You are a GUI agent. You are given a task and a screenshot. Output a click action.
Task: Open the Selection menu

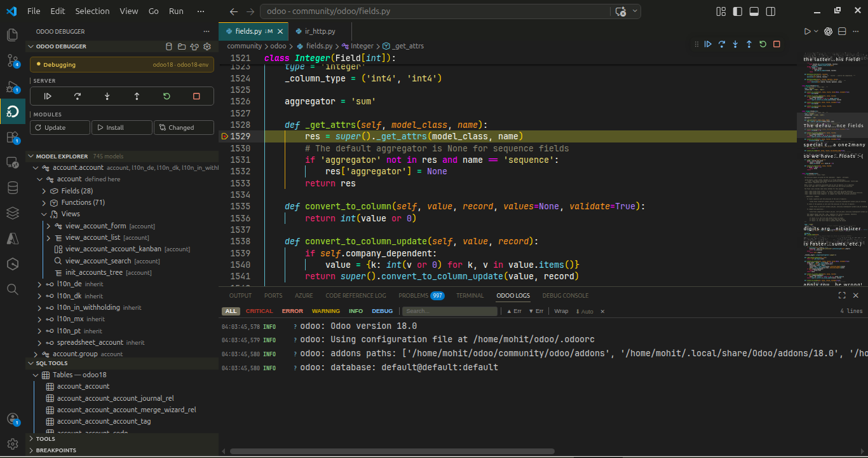[x=92, y=11]
